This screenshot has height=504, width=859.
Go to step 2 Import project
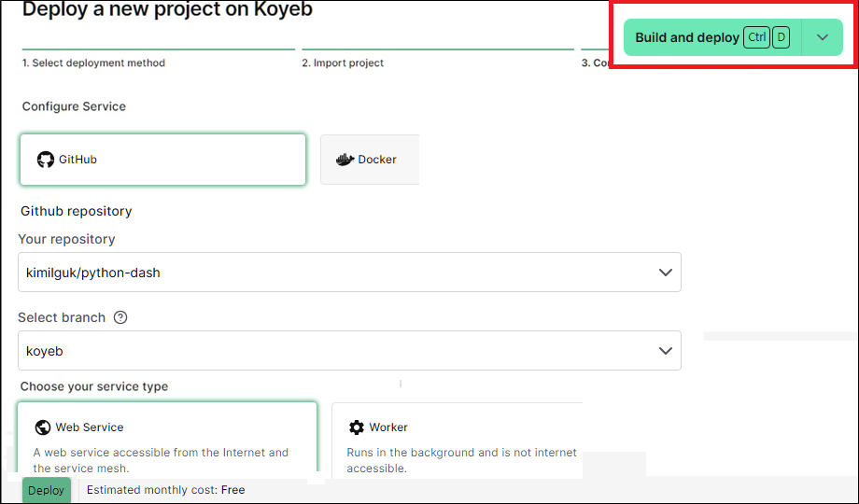coord(343,63)
